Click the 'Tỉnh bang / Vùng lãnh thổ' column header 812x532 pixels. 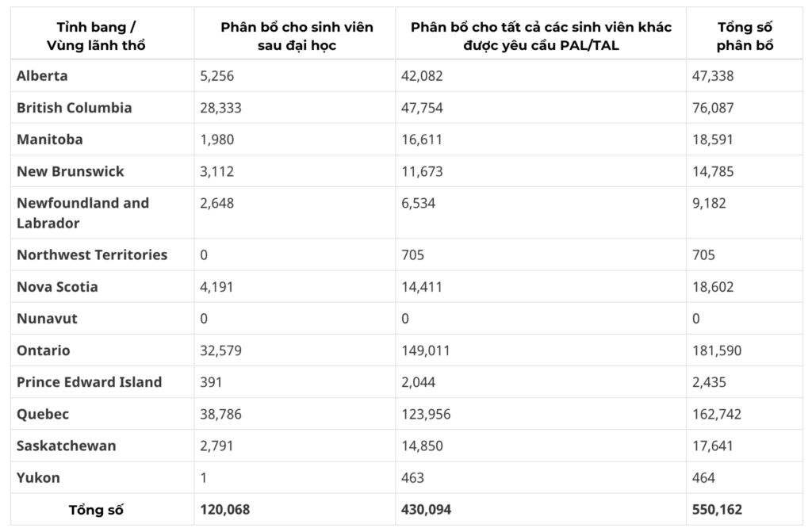point(96,36)
